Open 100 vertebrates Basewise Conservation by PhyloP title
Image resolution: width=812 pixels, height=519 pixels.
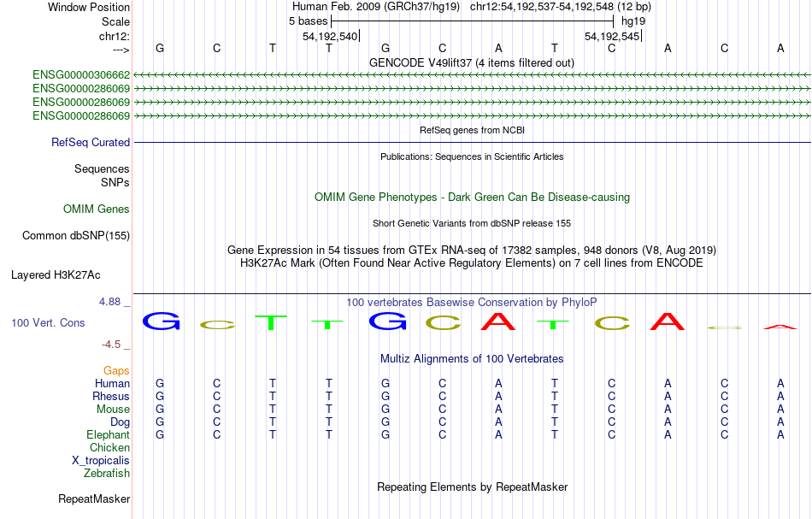(x=472, y=302)
